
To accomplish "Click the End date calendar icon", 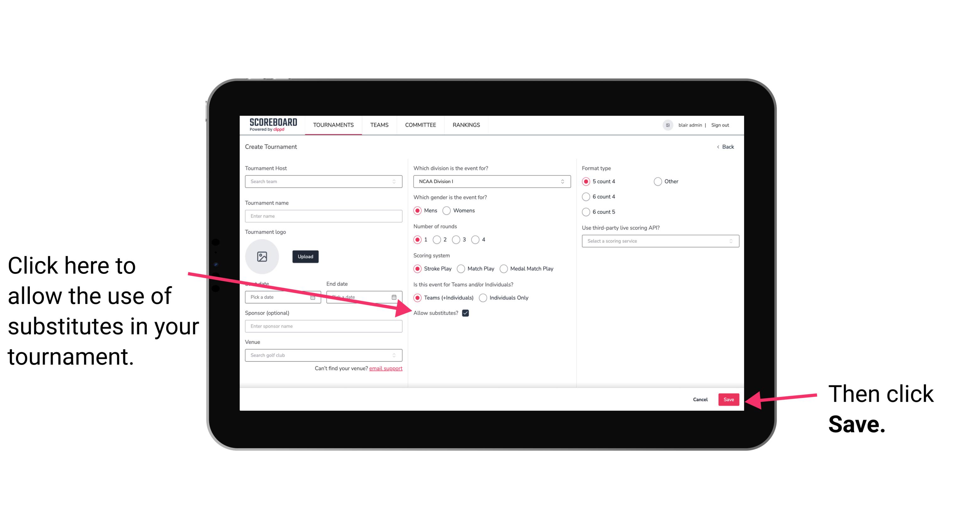I will click(x=396, y=296).
